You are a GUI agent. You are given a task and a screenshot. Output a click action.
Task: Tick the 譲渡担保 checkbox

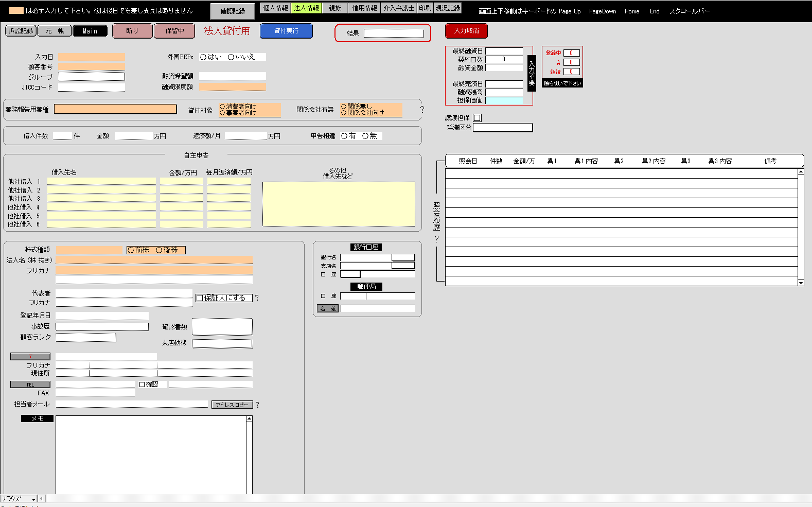point(477,118)
